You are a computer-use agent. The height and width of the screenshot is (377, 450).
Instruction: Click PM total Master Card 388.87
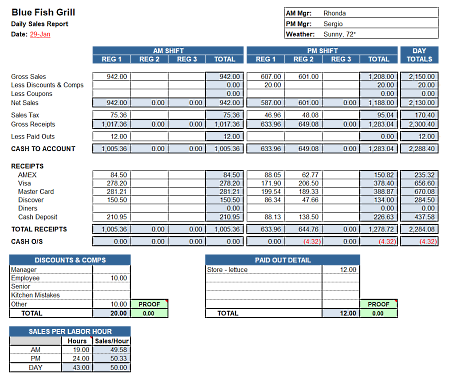point(379,192)
